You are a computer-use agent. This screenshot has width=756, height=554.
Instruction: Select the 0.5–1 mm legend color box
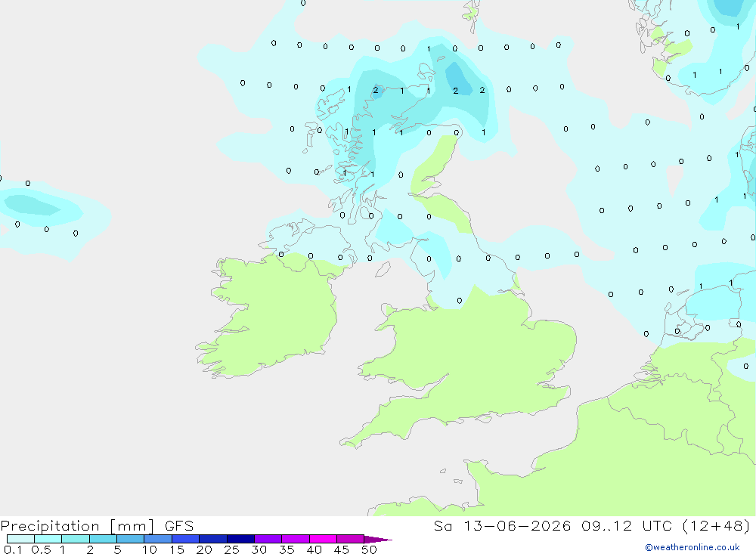coord(48,539)
